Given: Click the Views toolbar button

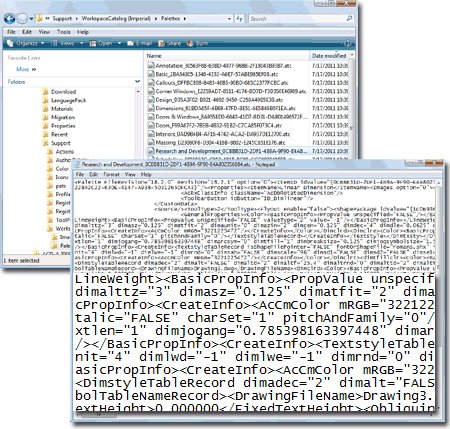Looking at the screenshot, I should (x=62, y=43).
